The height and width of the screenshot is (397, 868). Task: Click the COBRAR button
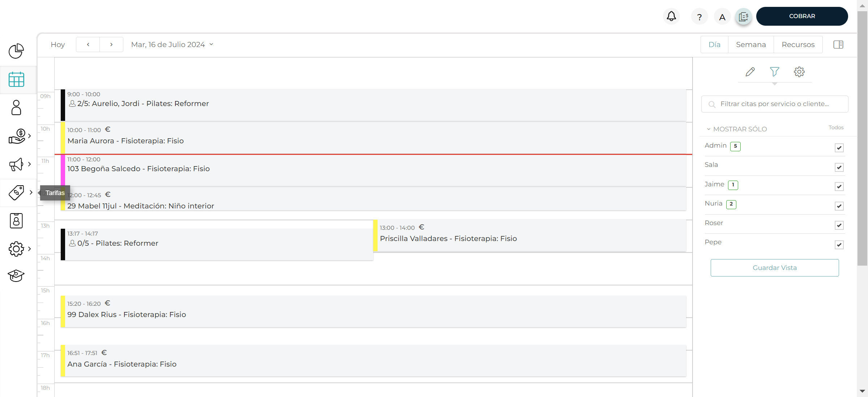tap(802, 16)
